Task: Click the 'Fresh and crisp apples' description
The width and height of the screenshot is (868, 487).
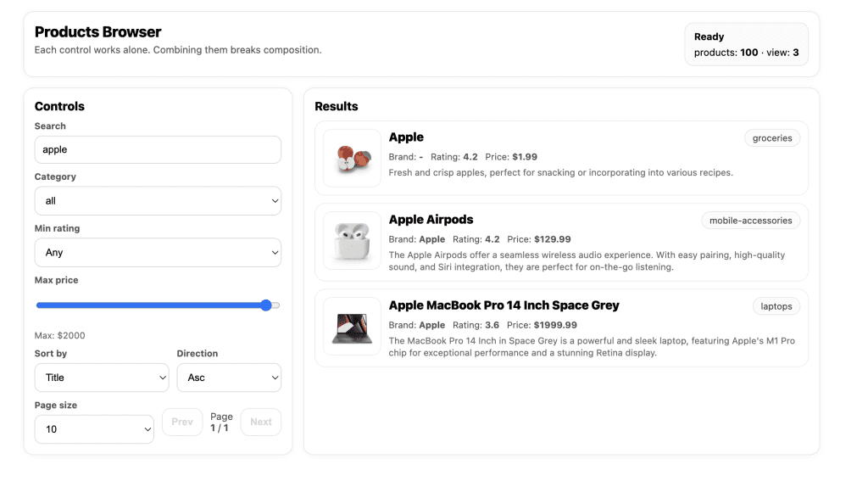Action: [x=561, y=173]
